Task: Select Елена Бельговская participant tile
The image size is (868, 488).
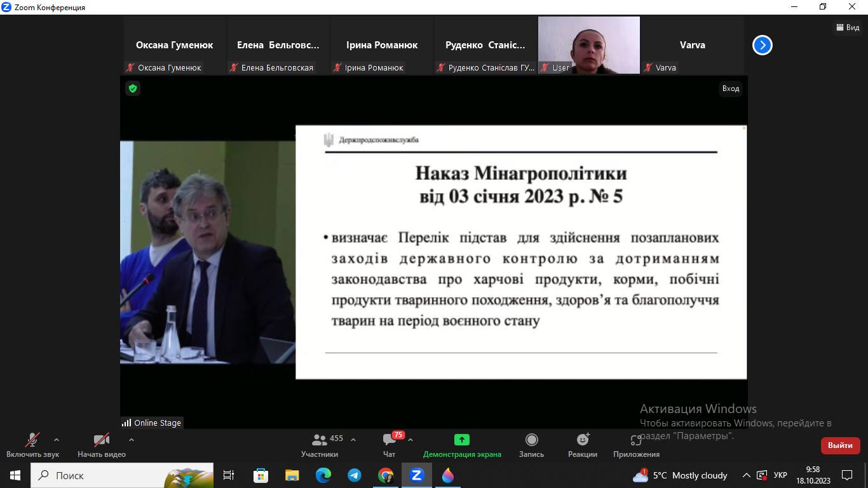Action: click(x=278, y=45)
